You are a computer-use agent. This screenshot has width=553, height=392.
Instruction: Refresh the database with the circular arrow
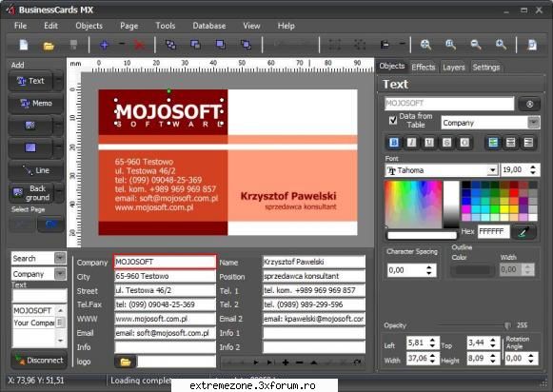pyautogui.click(x=357, y=363)
